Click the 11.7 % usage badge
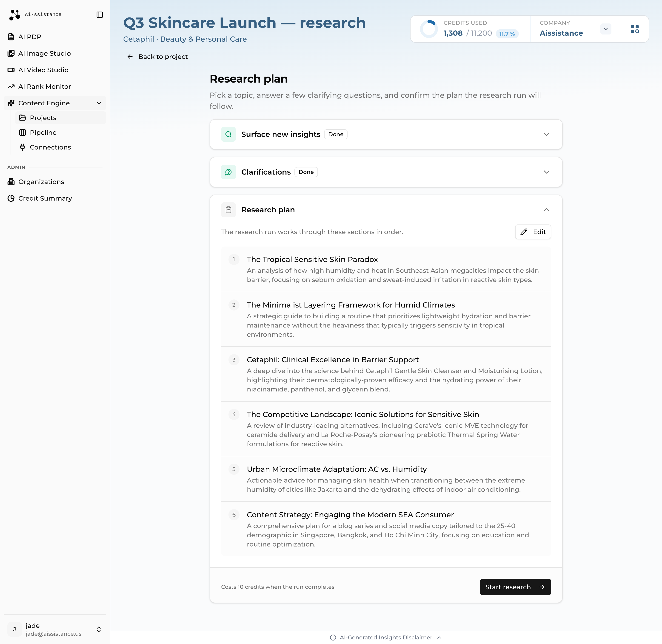 point(507,34)
